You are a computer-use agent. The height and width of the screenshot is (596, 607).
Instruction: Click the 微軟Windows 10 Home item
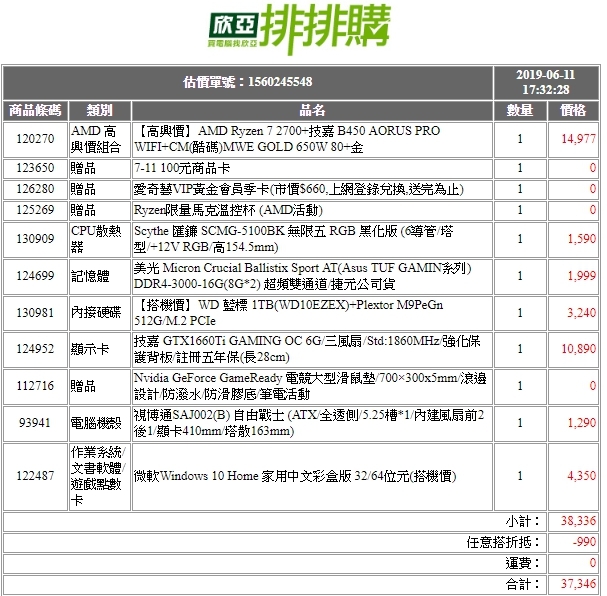pos(295,476)
